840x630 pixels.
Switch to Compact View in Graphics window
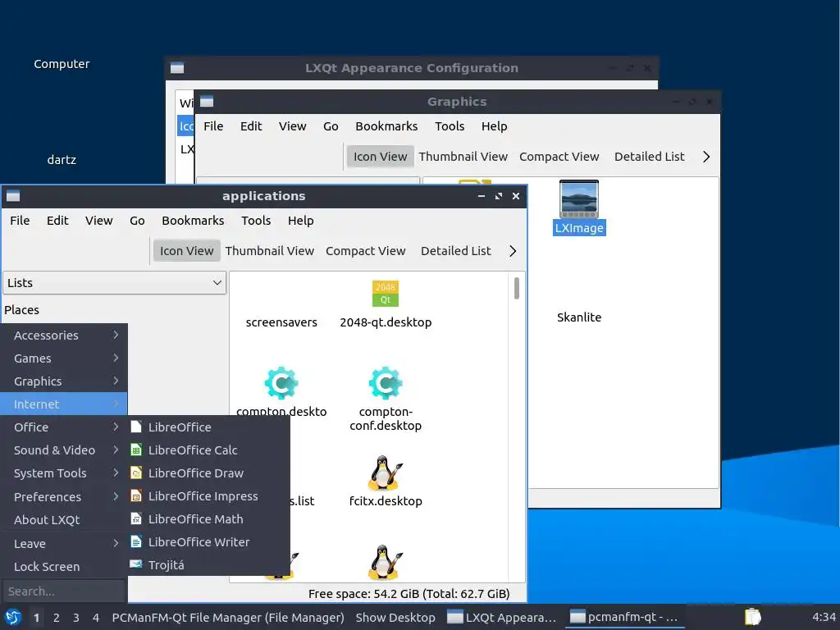click(x=559, y=157)
